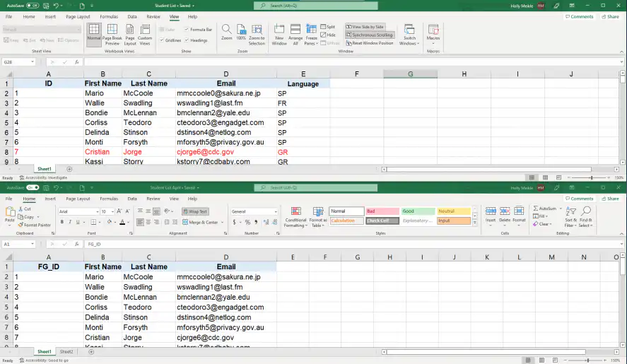Click Hide in the Window group
627x364 pixels.
click(x=328, y=35)
